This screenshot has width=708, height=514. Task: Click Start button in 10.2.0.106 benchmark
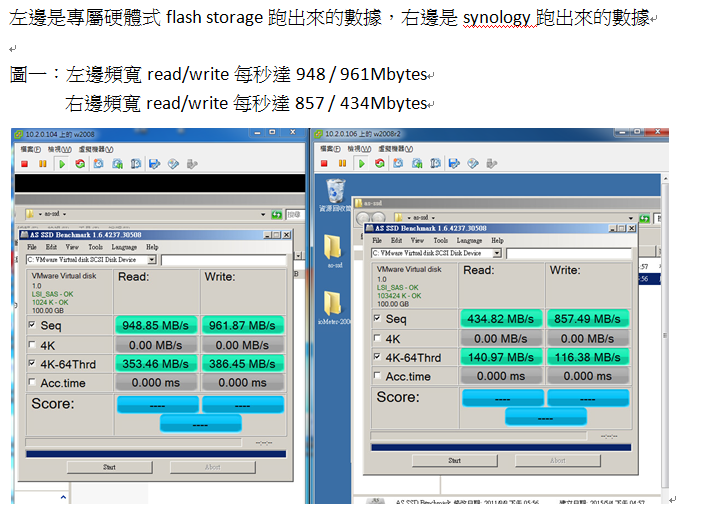point(455,461)
